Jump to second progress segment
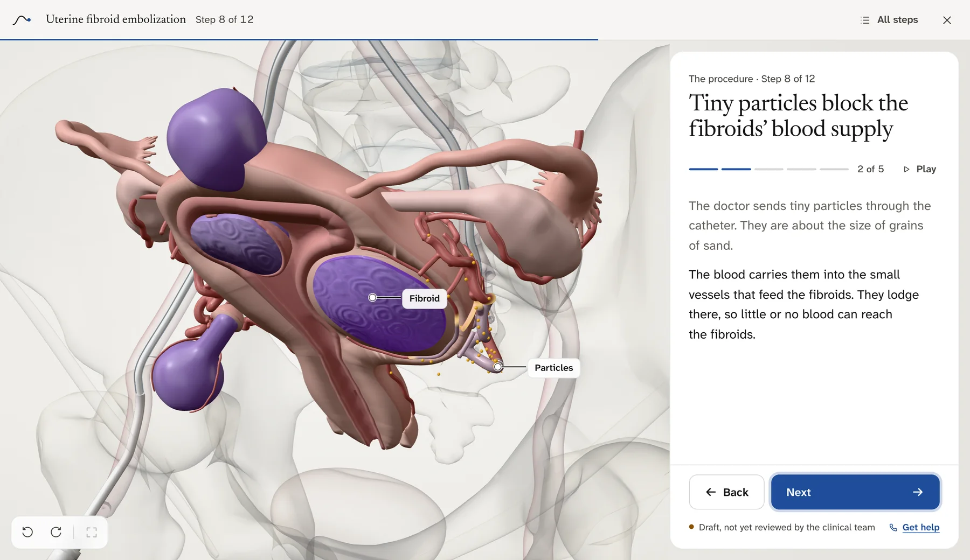 coord(736,169)
